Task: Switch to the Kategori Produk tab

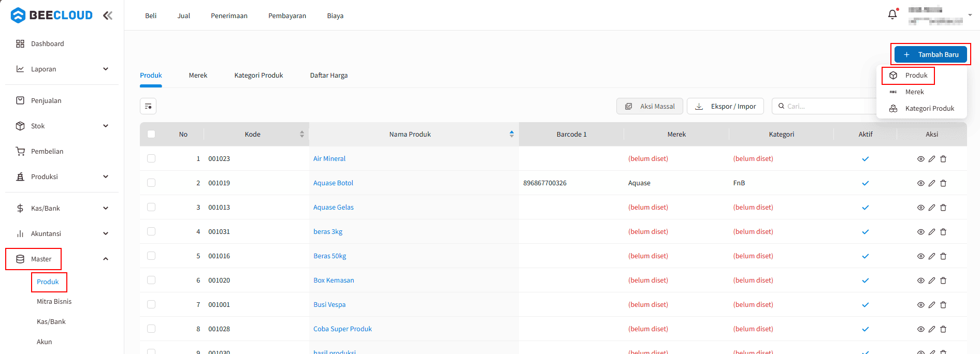Action: (258, 76)
